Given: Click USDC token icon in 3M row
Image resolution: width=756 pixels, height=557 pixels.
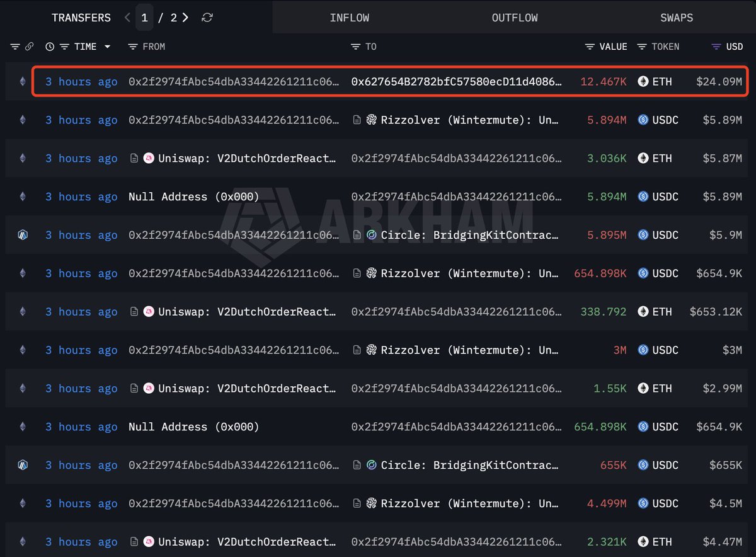Looking at the screenshot, I should (643, 350).
